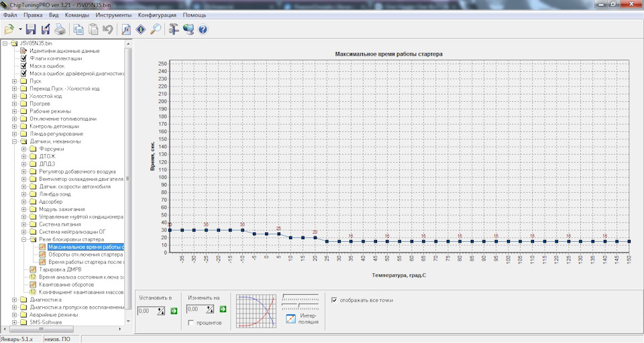Click the Open file folder icon
The height and width of the screenshot is (343, 644).
pyautogui.click(x=9, y=29)
